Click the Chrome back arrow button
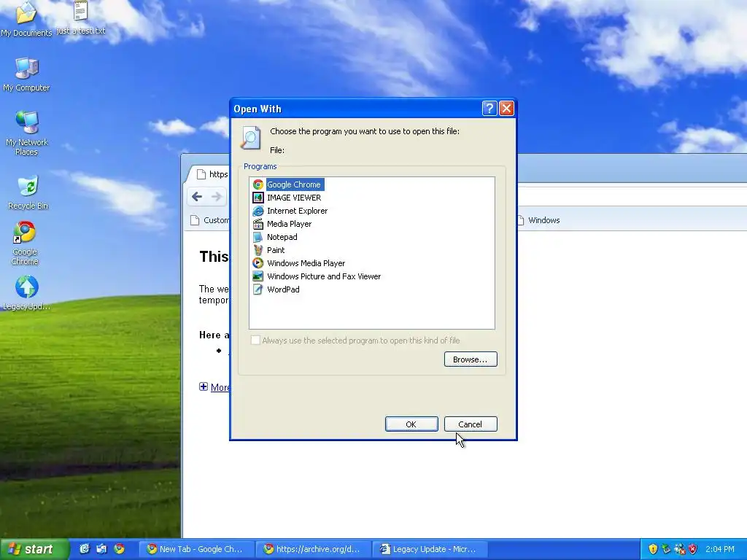The image size is (747, 560). pyautogui.click(x=197, y=196)
